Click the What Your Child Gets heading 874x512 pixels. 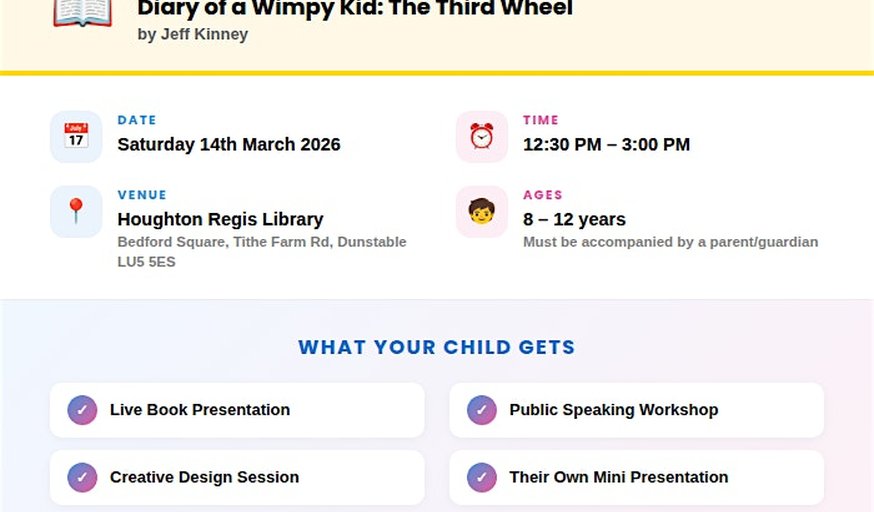click(437, 348)
